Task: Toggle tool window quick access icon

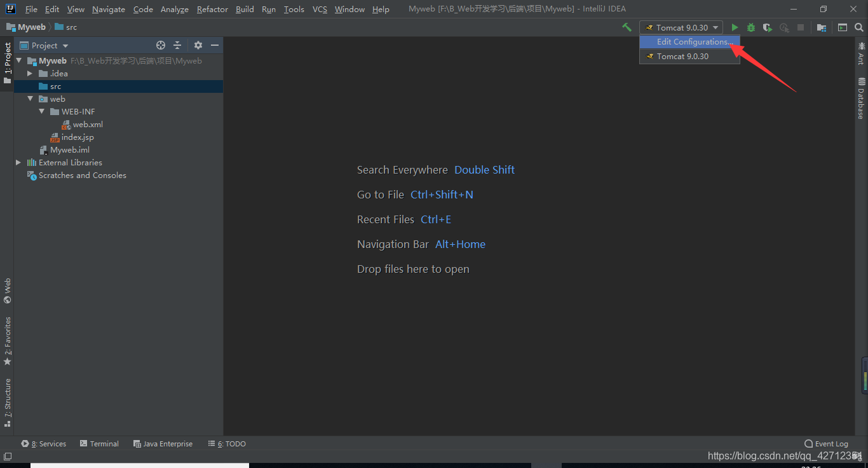Action: [7, 457]
